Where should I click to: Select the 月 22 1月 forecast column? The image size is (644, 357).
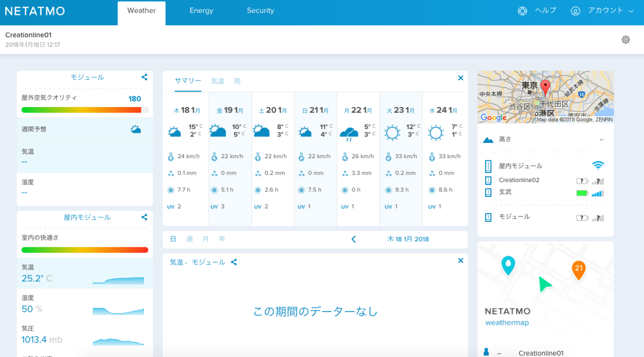coord(358,159)
